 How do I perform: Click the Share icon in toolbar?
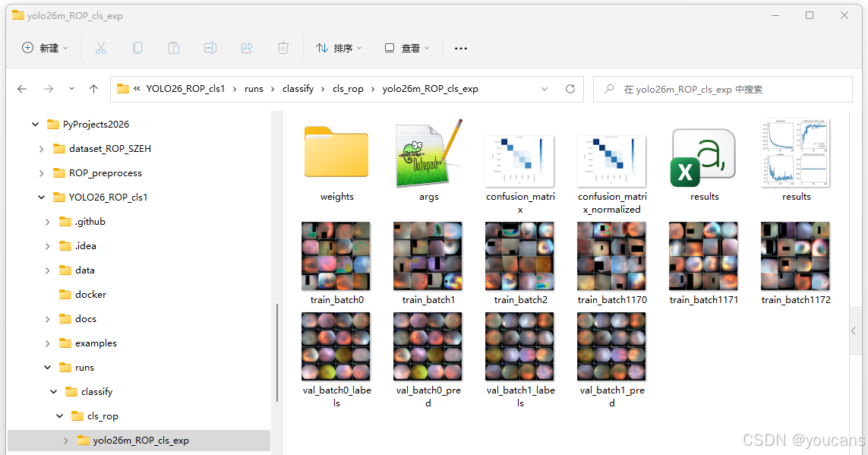coord(247,48)
